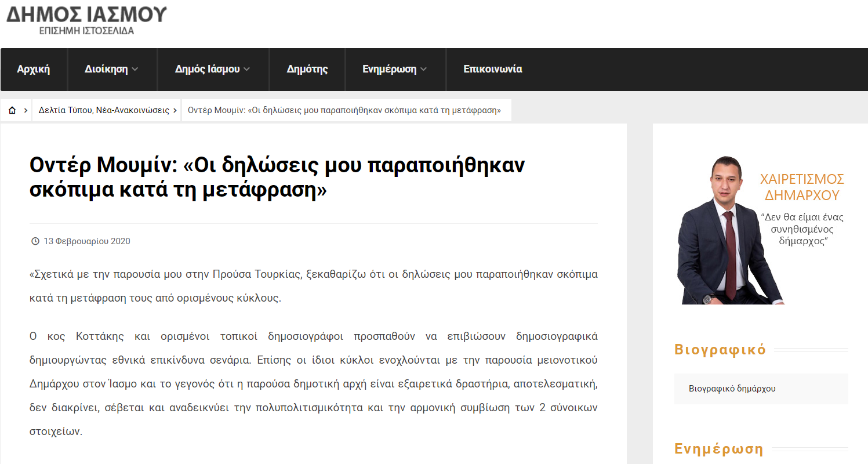Open the ΧΑΙΡΕΤΙΣΜΟΣ ΔΗΜΑΡΧΟΥ heading
This screenshot has width=868, height=464.
coord(802,187)
